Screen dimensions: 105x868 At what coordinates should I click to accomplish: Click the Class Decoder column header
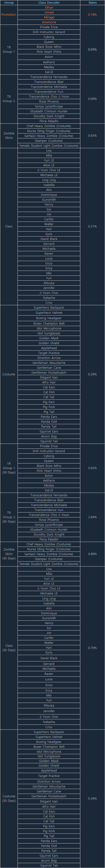click(49, 2)
